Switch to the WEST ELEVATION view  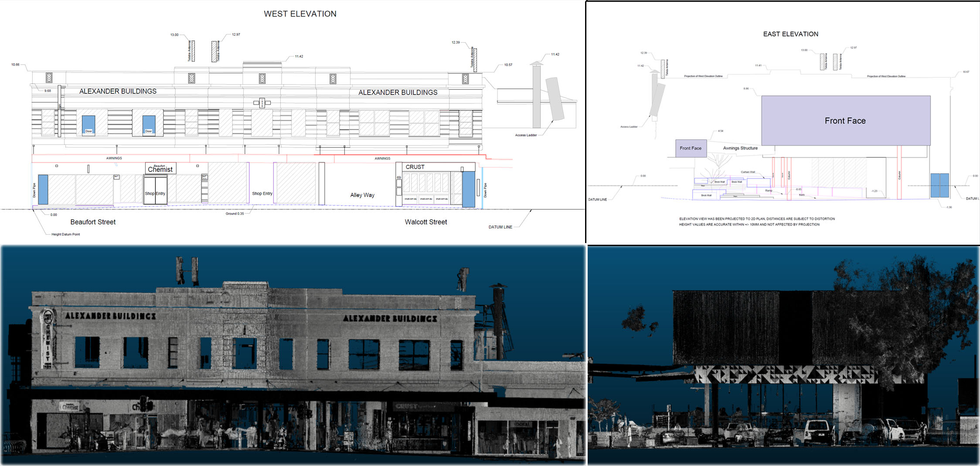(299, 14)
